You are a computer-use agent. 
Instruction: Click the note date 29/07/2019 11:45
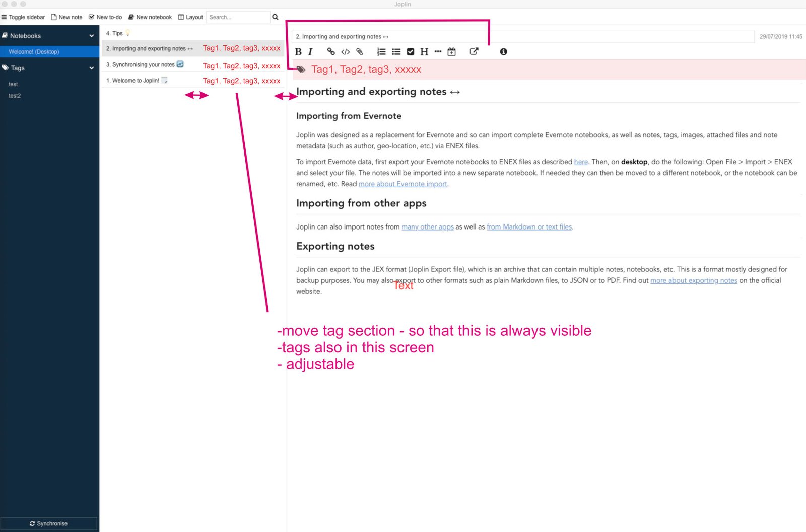(x=781, y=37)
